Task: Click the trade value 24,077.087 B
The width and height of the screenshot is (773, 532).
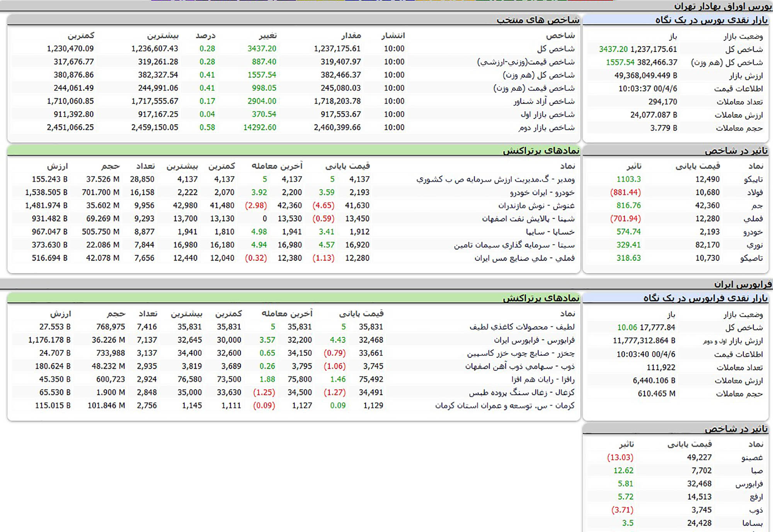Action: pyautogui.click(x=654, y=115)
